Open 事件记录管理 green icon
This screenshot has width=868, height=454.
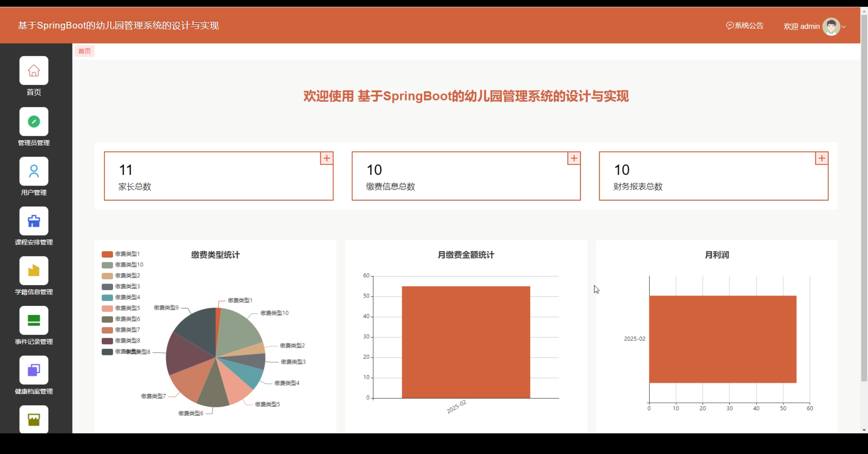[34, 321]
